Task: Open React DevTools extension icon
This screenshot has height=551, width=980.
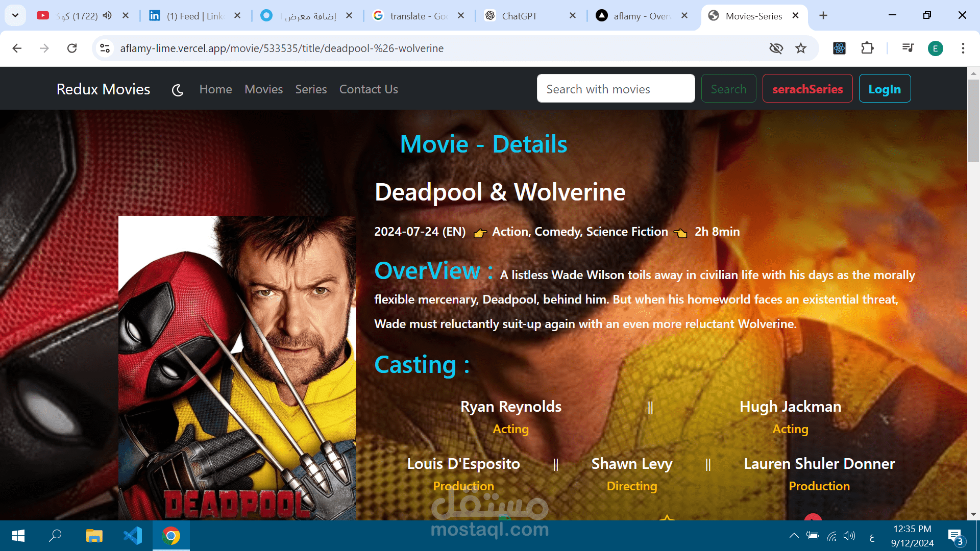Action: [839, 48]
